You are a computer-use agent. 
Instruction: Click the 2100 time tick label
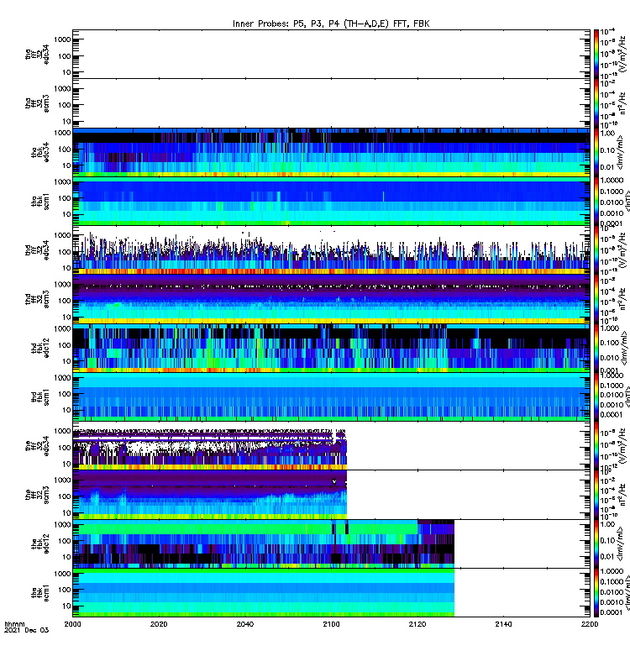(331, 624)
